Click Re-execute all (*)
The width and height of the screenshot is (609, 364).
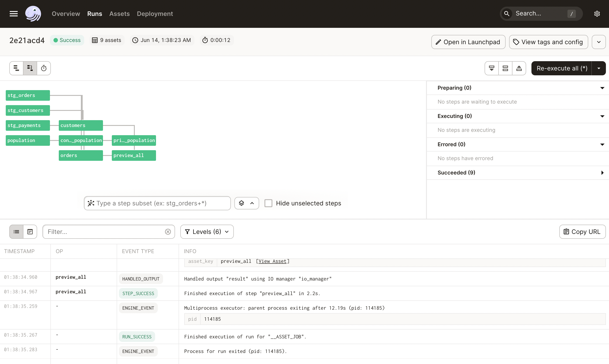click(x=562, y=68)
